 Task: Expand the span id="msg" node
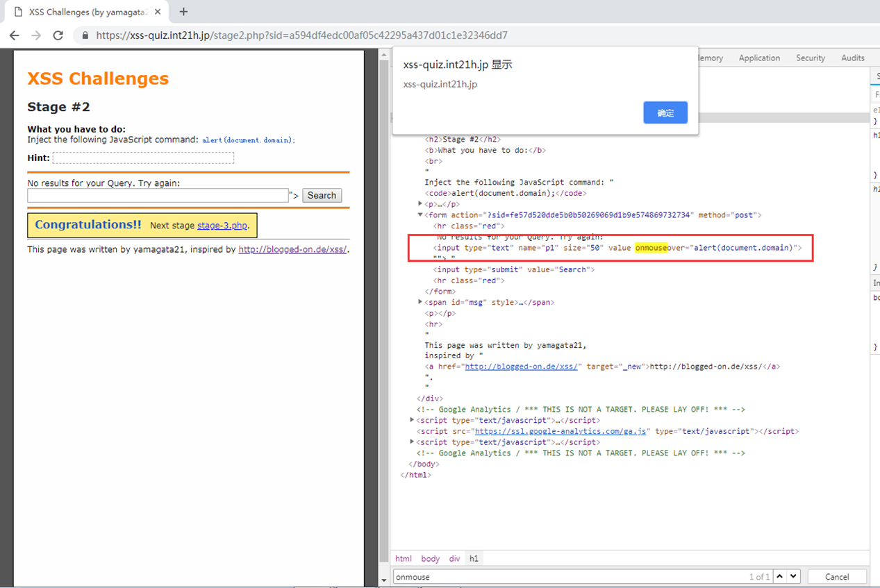420,302
